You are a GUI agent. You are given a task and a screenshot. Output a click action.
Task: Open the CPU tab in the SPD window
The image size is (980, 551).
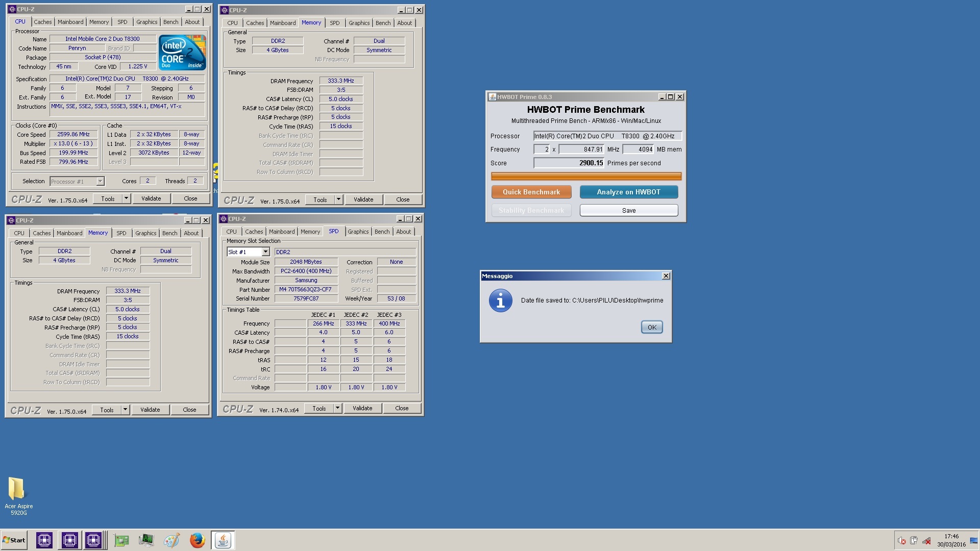click(x=232, y=232)
